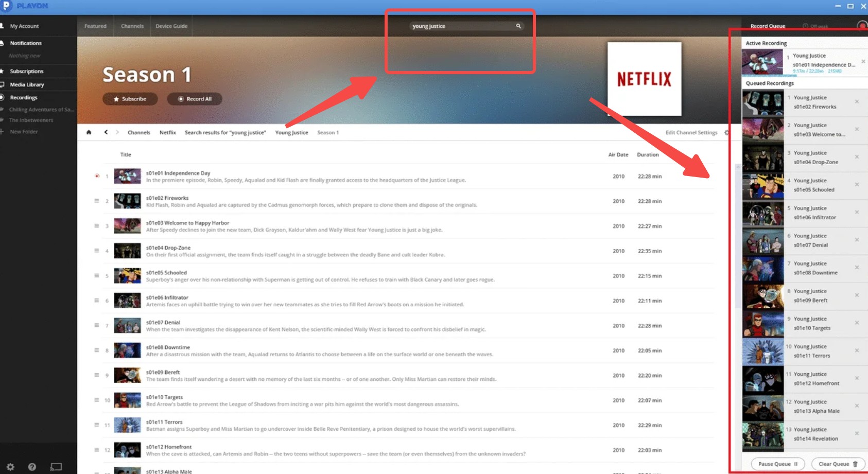Select episode s01e12 Homefront title
Screen dimensions: 868x474
pyautogui.click(x=169, y=447)
